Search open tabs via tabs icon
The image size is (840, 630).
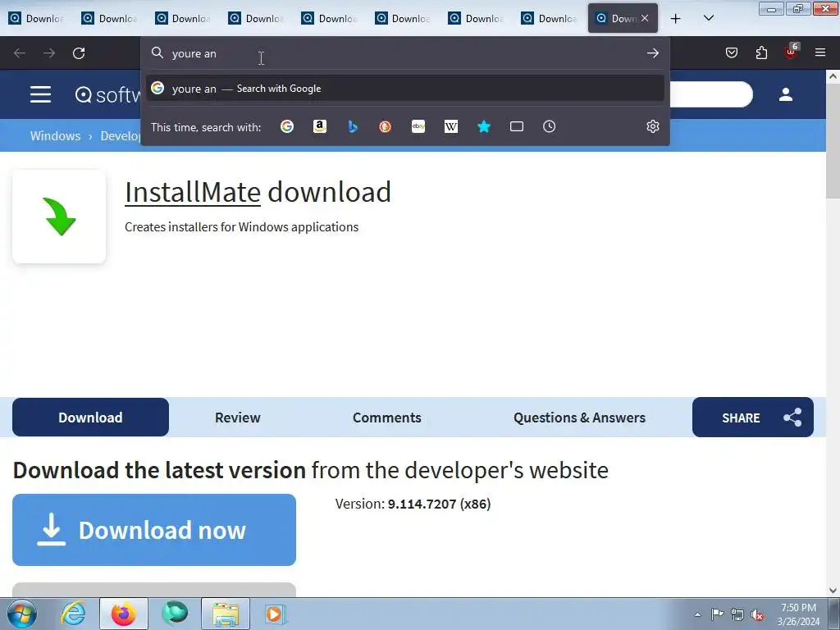[x=517, y=126]
